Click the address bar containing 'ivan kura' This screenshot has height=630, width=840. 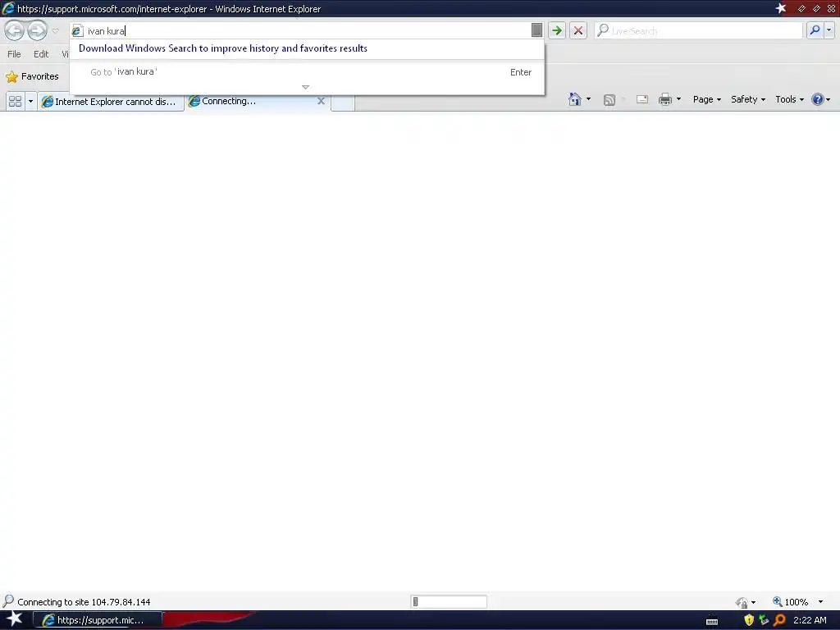tap(307, 30)
